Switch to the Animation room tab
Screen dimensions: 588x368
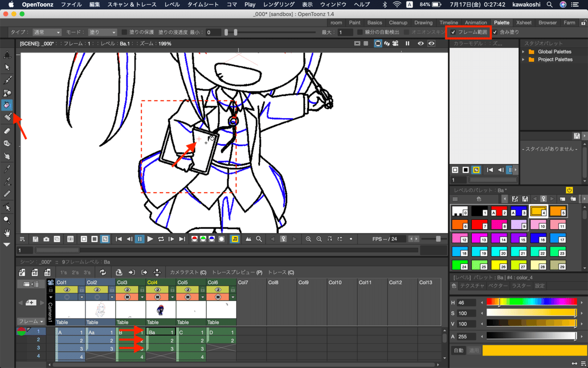(476, 23)
